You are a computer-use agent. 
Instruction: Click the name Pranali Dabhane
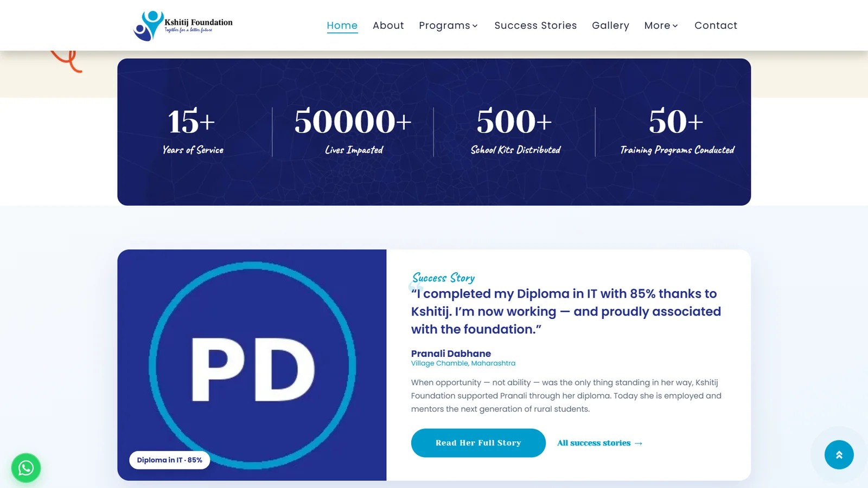451,354
